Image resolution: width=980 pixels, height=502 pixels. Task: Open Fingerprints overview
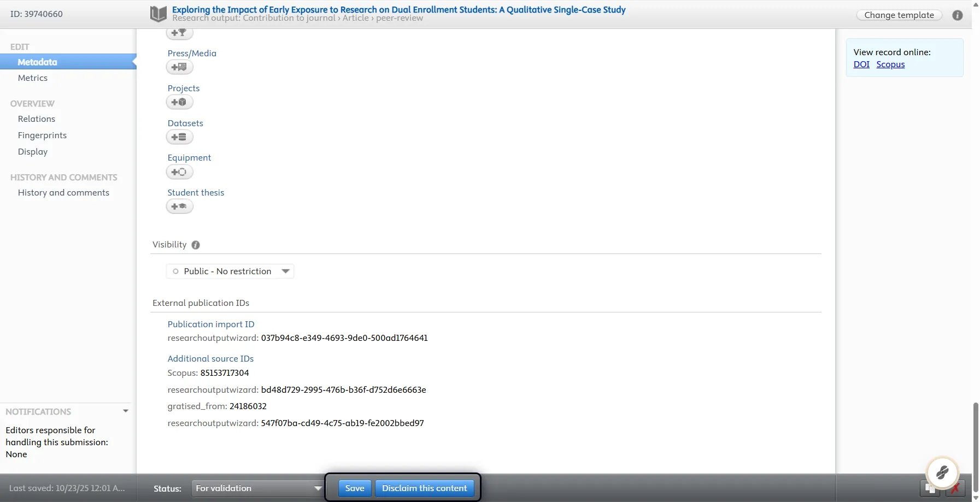(x=42, y=135)
